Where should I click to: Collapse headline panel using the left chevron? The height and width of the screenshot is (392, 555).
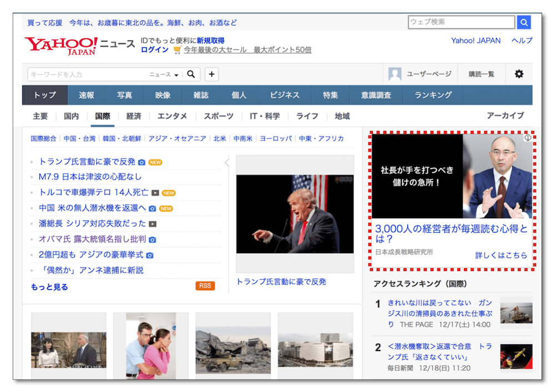point(226,162)
